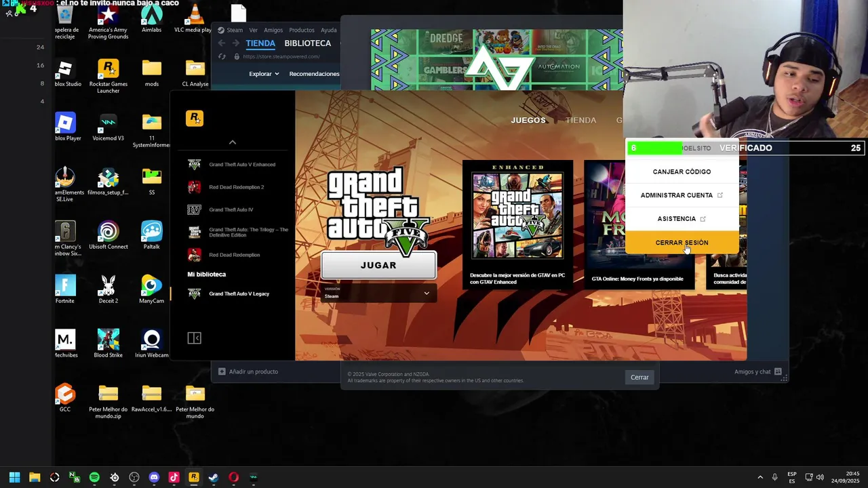Screen dimensions: 868x488
Task: Open the Versión Steam dropdown
Action: coord(377,293)
